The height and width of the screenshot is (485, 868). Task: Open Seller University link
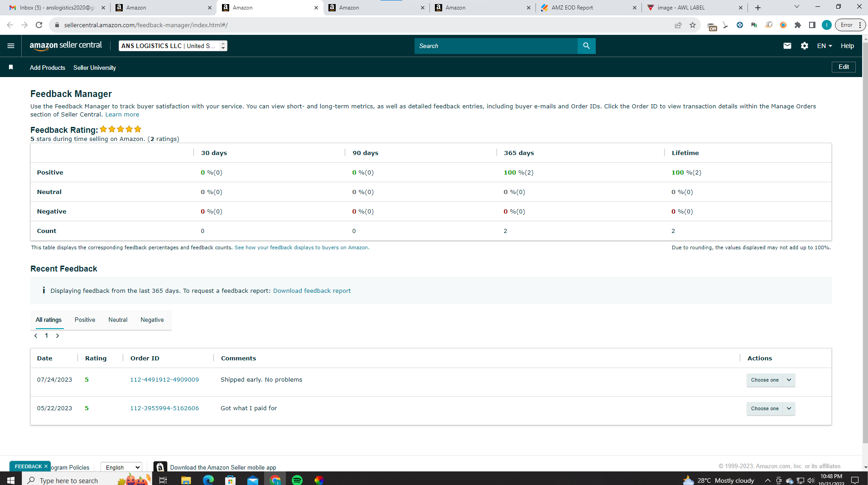click(95, 68)
